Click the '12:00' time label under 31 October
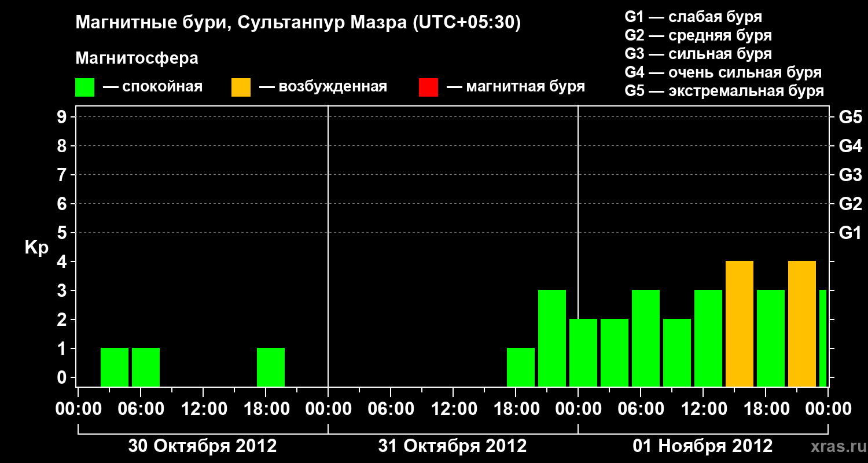The width and height of the screenshot is (868, 463). tap(453, 409)
